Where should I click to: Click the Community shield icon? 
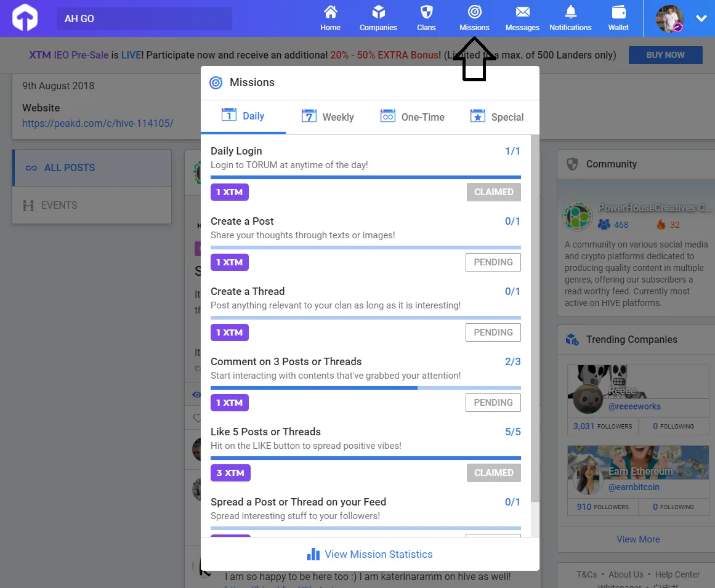[x=572, y=164]
